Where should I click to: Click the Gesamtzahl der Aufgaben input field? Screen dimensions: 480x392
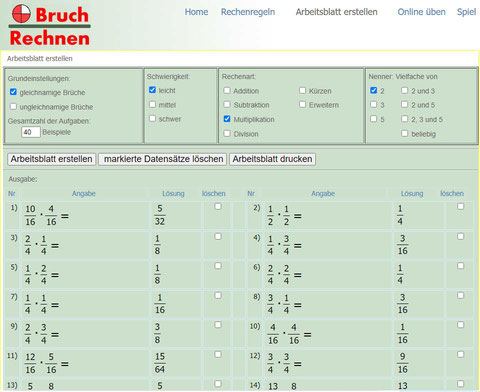point(31,132)
